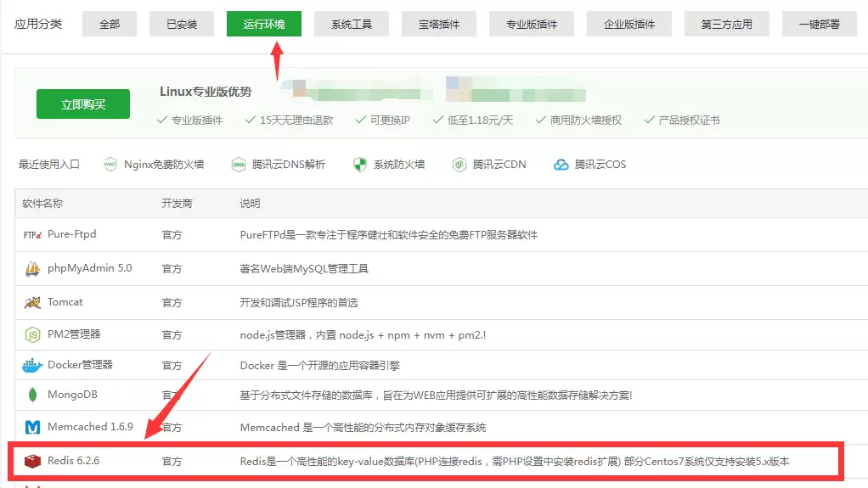Click 官方 developer cell in Redis row
This screenshot has height=488, width=868.
(172, 461)
